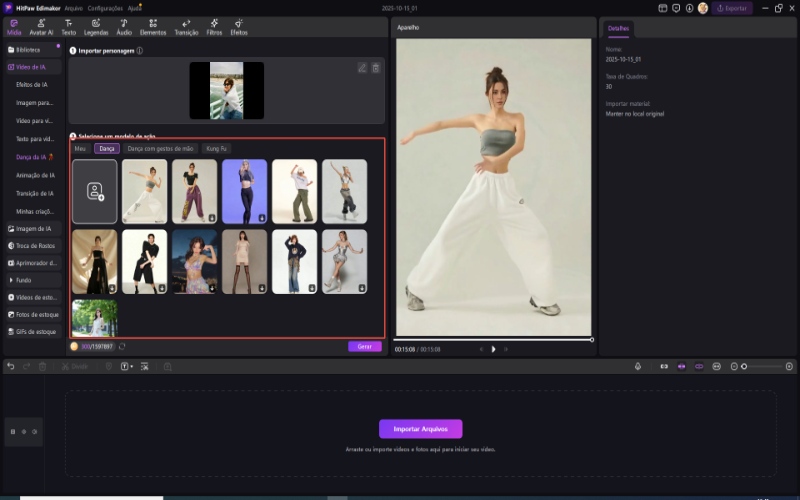Click the Importar Arquivos button
Image resolution: width=800 pixels, height=500 pixels.
point(420,429)
